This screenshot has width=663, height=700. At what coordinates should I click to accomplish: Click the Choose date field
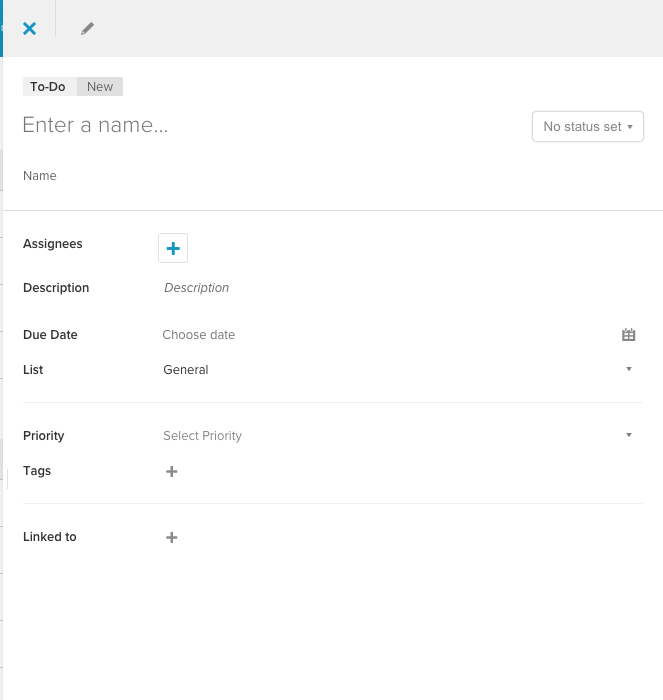point(388,335)
